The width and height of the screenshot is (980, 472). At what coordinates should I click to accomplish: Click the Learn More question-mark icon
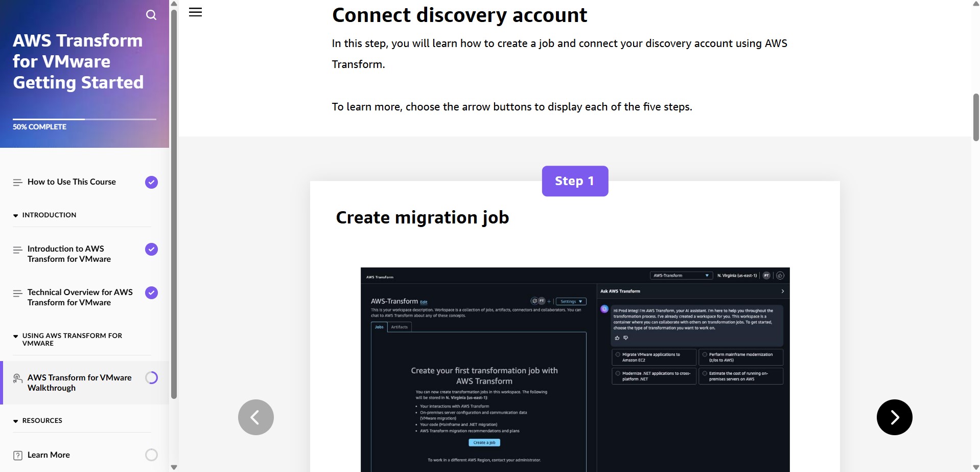click(18, 455)
